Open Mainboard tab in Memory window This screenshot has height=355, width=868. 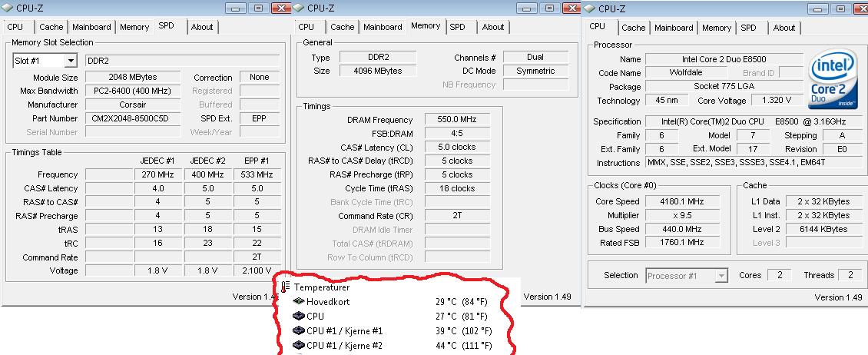coord(383,27)
